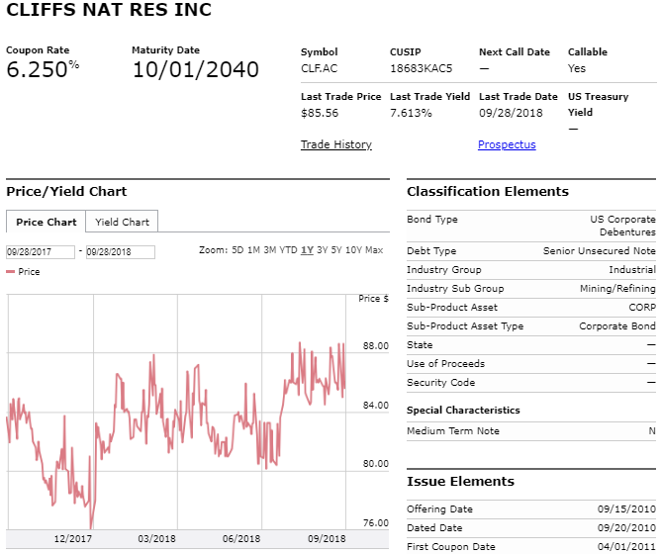The image size is (660, 554).
Task: Click the end date field 09/28/2018
Action: click(x=120, y=252)
